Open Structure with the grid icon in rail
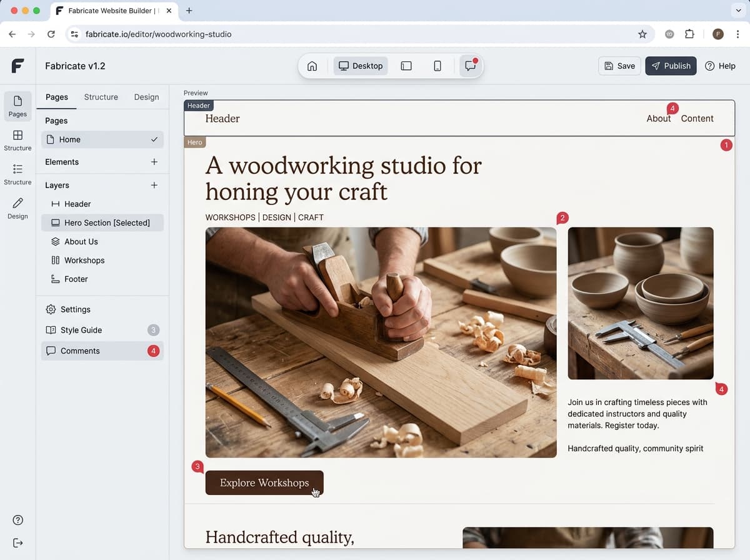The width and height of the screenshot is (750, 560). pyautogui.click(x=17, y=141)
